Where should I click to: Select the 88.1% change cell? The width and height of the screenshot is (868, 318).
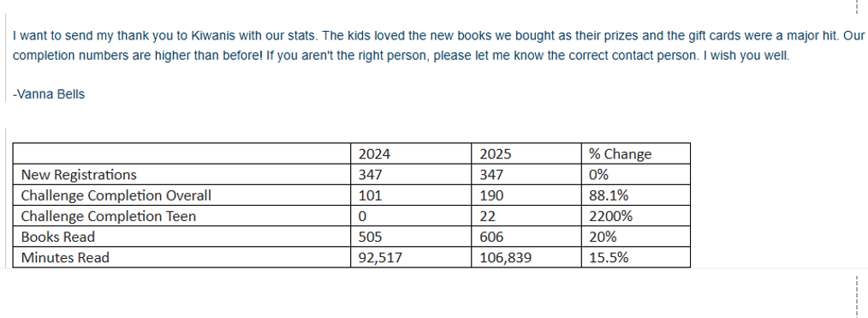[636, 195]
